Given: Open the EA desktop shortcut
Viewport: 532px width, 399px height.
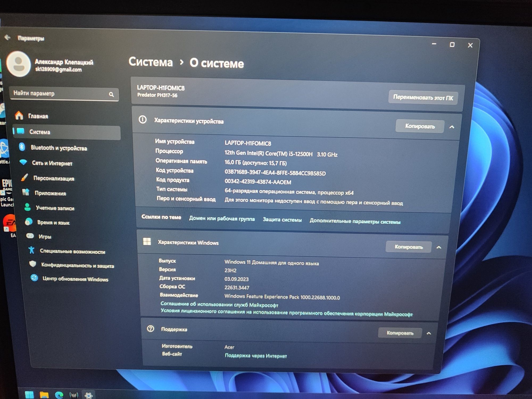Looking at the screenshot, I should 10,226.
